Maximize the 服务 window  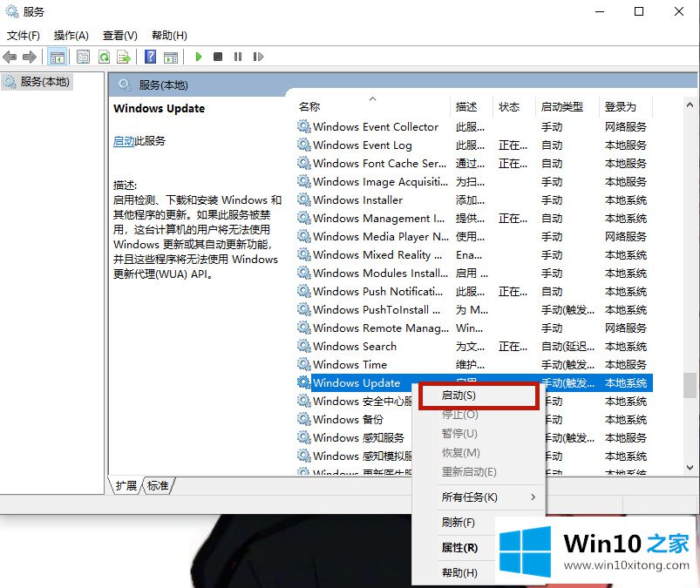[639, 11]
